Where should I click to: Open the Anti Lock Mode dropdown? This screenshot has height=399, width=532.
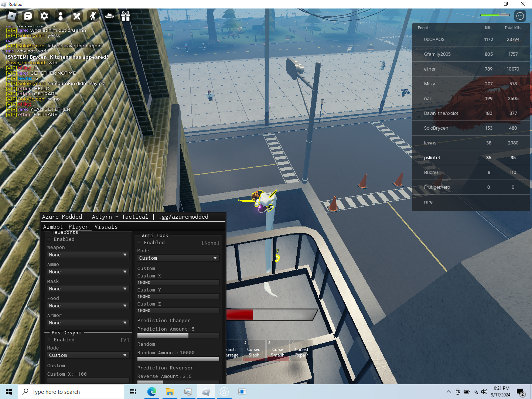178,258
